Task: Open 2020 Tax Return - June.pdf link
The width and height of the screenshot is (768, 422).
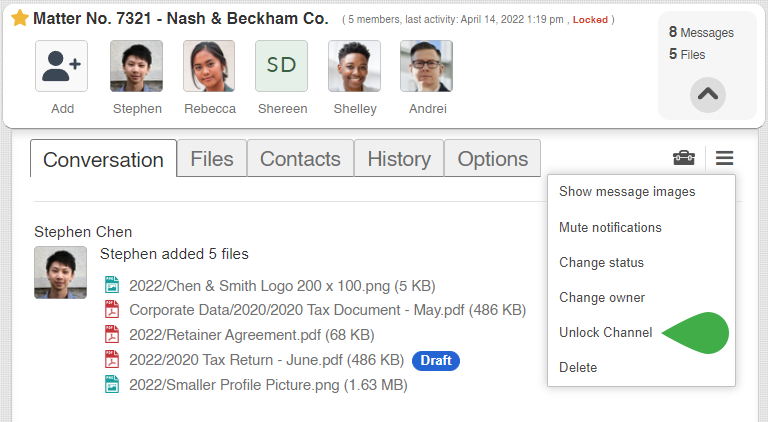Action: point(266,360)
